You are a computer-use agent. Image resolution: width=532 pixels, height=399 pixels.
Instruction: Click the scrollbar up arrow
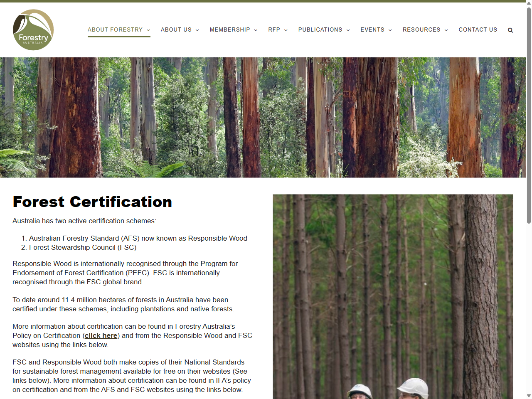point(529,3)
